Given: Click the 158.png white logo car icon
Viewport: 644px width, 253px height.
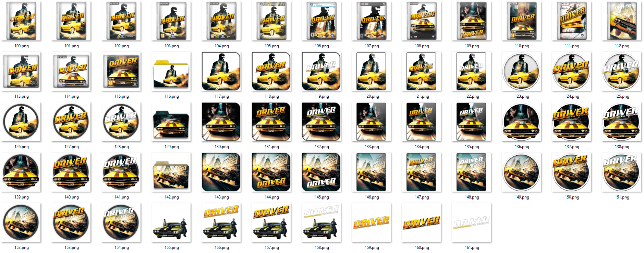Looking at the screenshot, I should [321, 222].
